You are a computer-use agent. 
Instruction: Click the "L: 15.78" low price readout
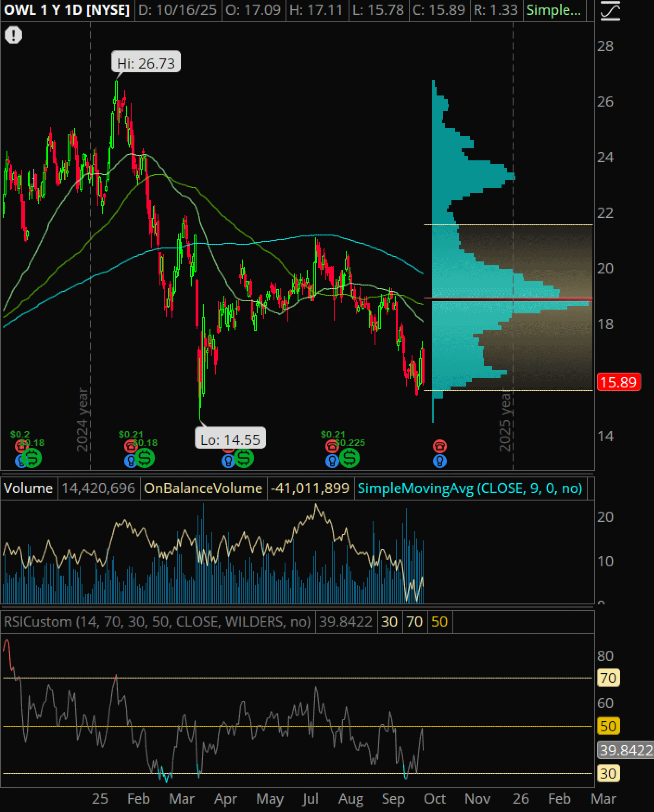tap(378, 10)
